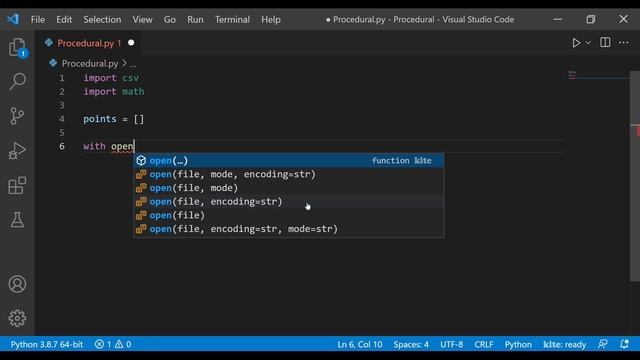
Task: Pick the open(file) suggestion
Action: click(x=289, y=215)
